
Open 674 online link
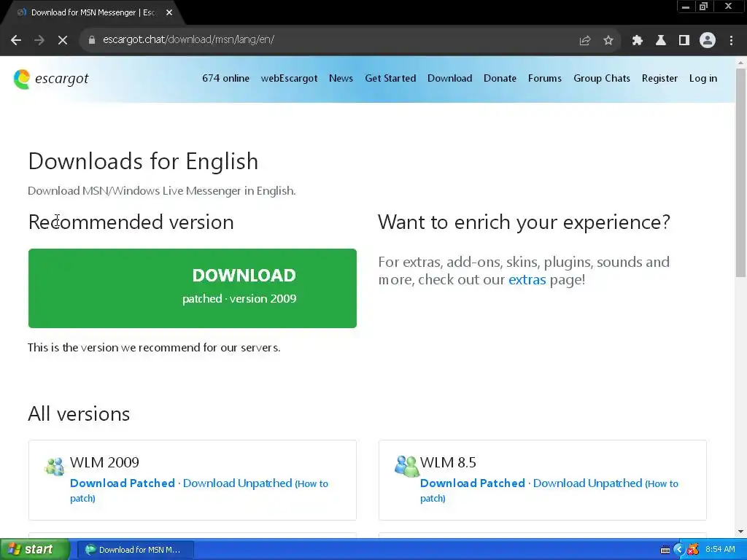tap(225, 79)
